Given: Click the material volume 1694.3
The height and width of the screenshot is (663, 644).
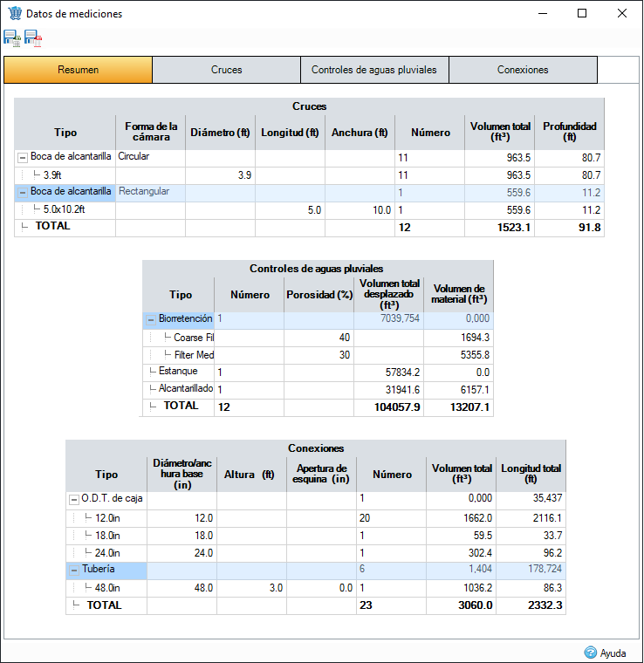Looking at the screenshot, I should [459, 338].
